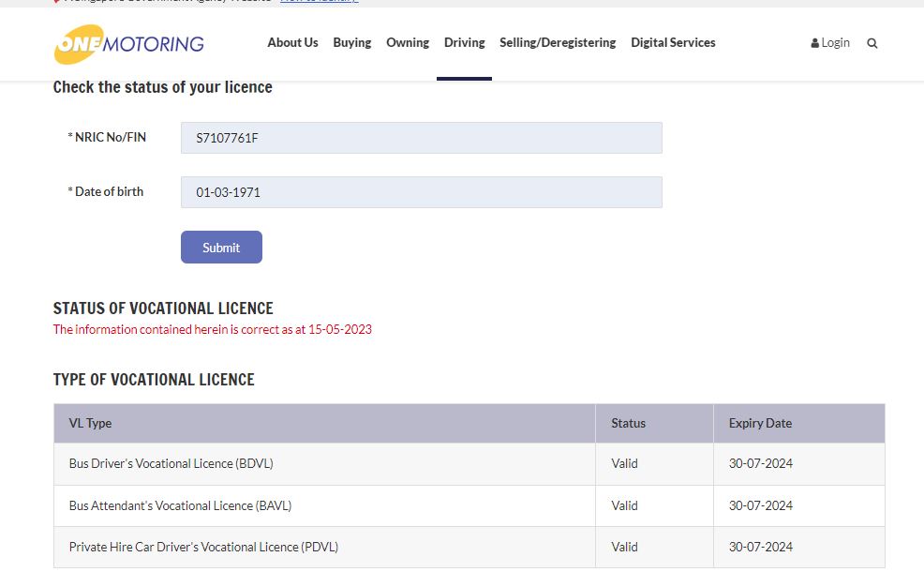Open the search magnifier icon
Viewport: 924px width, 572px height.
[x=872, y=43]
